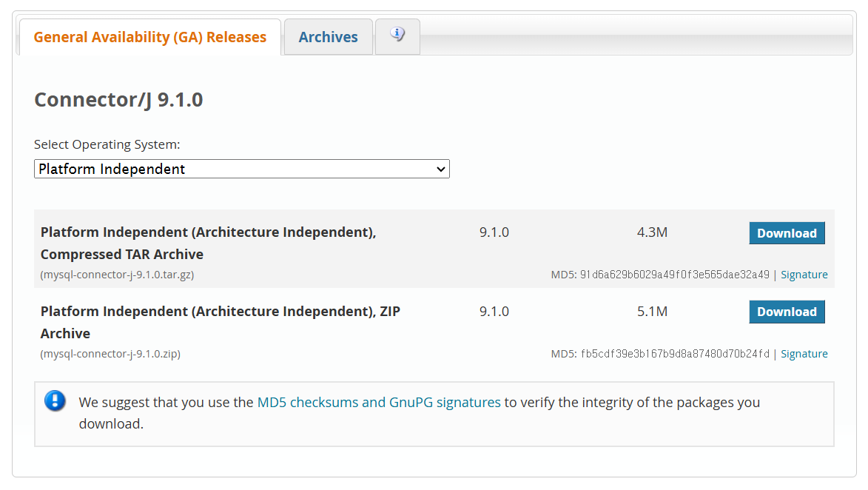Open the General Availability (GA) Releases tab
868x490 pixels.
click(x=150, y=37)
